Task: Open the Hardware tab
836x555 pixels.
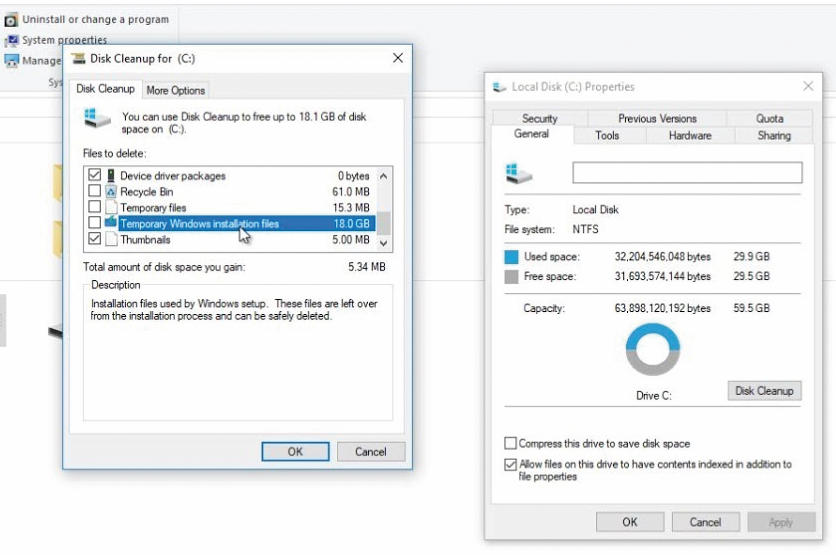Action: tap(690, 135)
